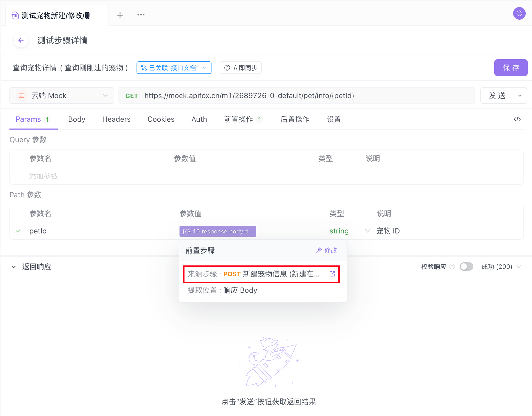The image size is (532, 416).
Task: Open source step external link icon
Action: pos(332,274)
